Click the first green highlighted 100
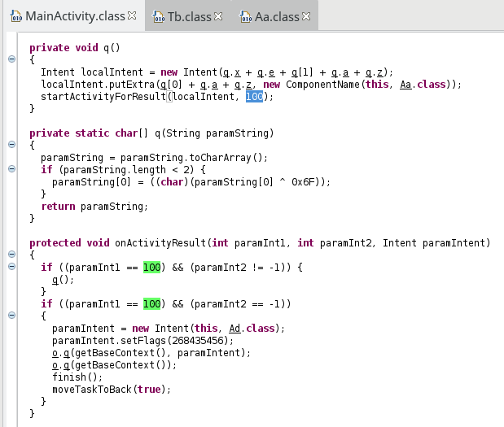The height and width of the screenshot is (427, 504). point(151,267)
